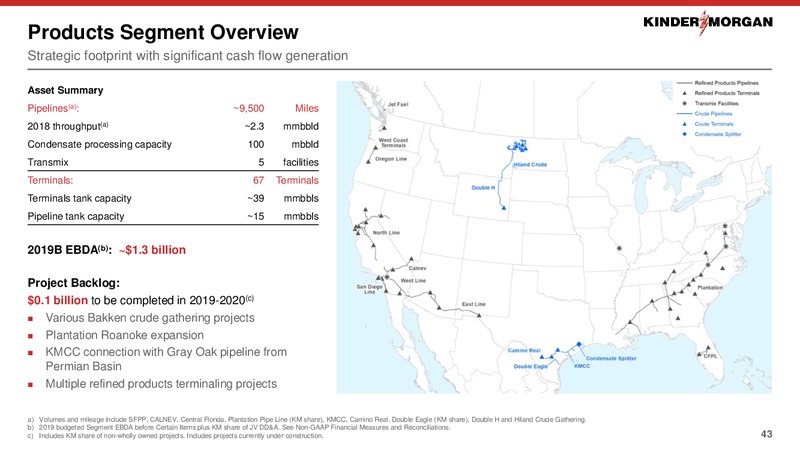This screenshot has height=450, width=800.
Task: Click the blue Condensate Splitter diamond on map
Action: [579, 344]
